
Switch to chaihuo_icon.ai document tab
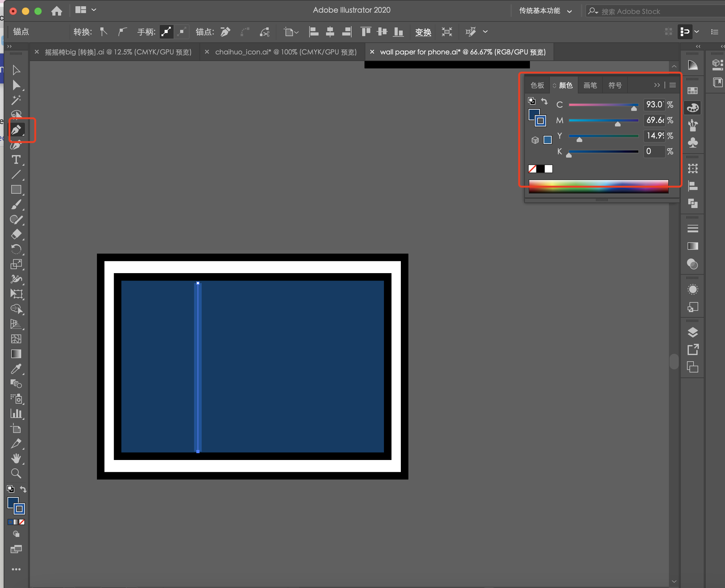pos(286,52)
